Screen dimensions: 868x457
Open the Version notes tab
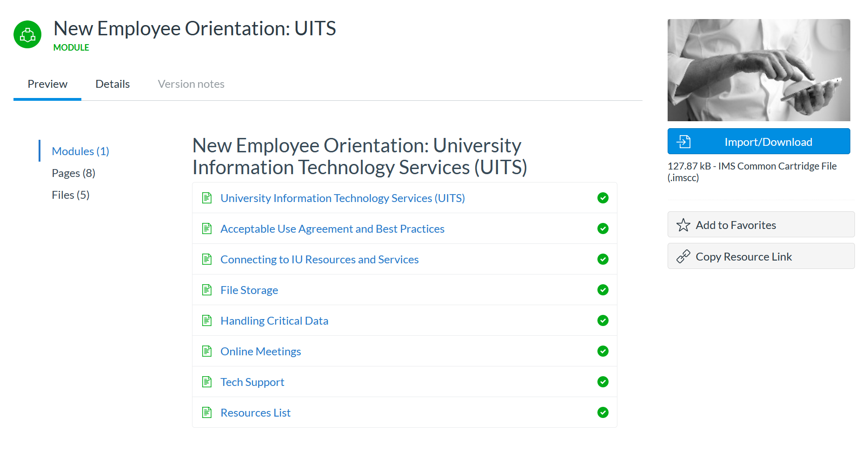coord(191,84)
